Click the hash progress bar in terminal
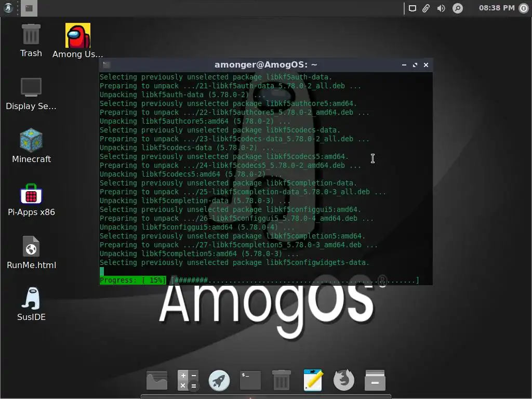Viewport: 532px width, 399px height. pos(295,280)
